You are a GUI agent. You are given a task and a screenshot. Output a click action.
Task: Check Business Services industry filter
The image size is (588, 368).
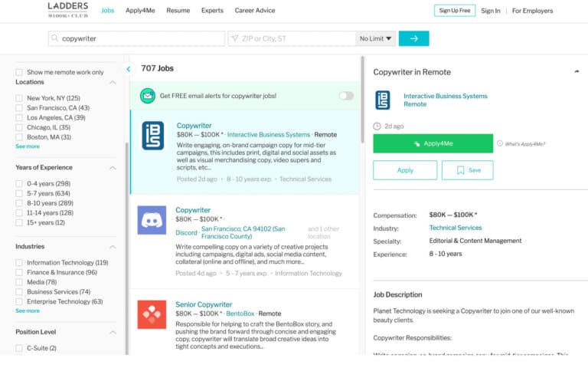[x=18, y=292]
